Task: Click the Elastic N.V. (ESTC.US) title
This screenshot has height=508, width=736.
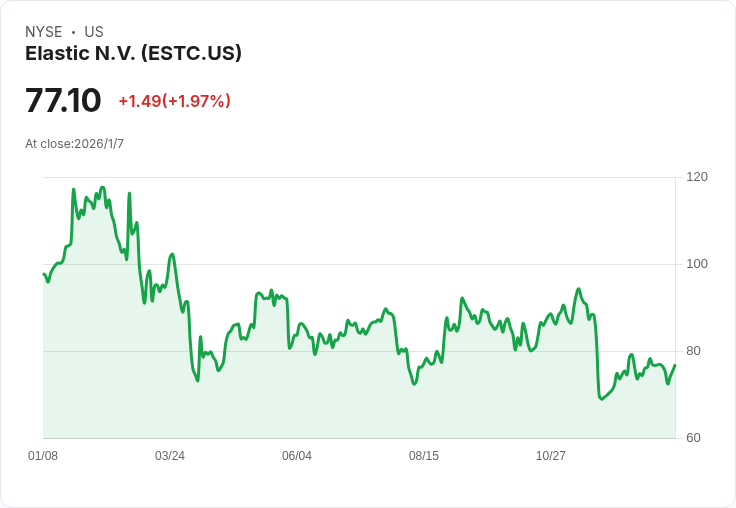Action: tap(133, 54)
